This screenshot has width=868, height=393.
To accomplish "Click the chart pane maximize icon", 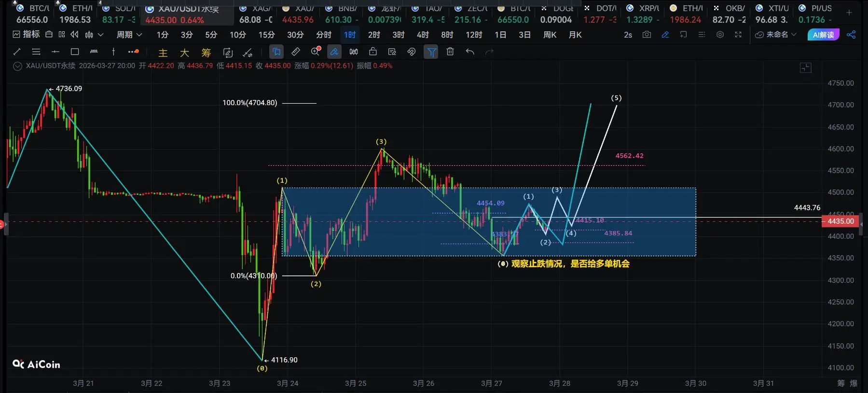I will [805, 68].
